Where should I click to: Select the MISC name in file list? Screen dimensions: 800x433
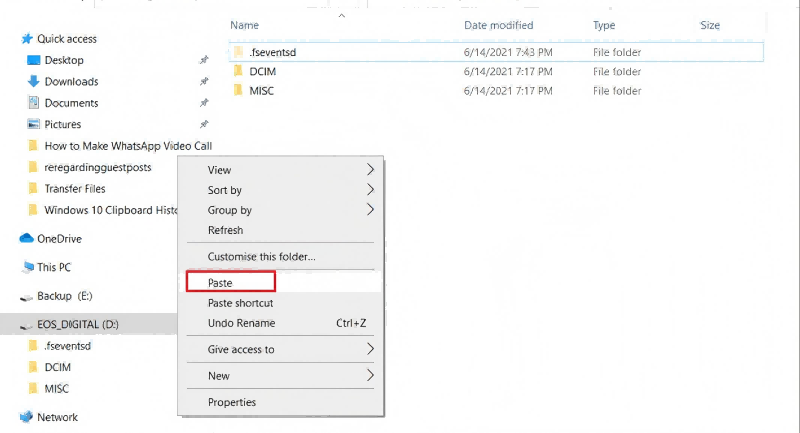pos(261,91)
